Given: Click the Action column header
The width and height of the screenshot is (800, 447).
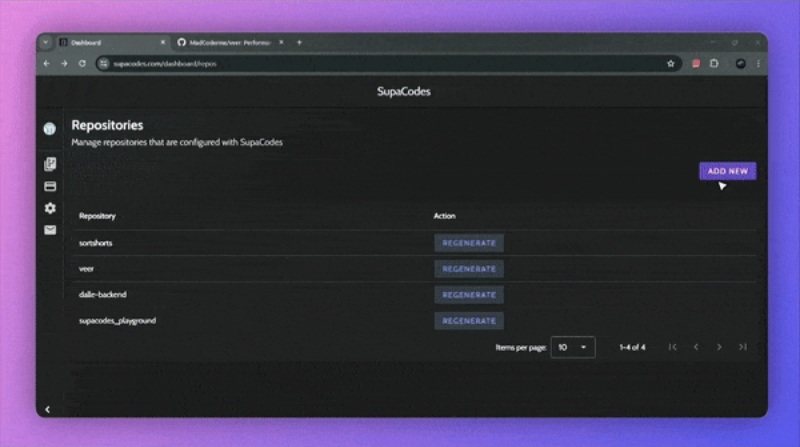Looking at the screenshot, I should (x=444, y=216).
